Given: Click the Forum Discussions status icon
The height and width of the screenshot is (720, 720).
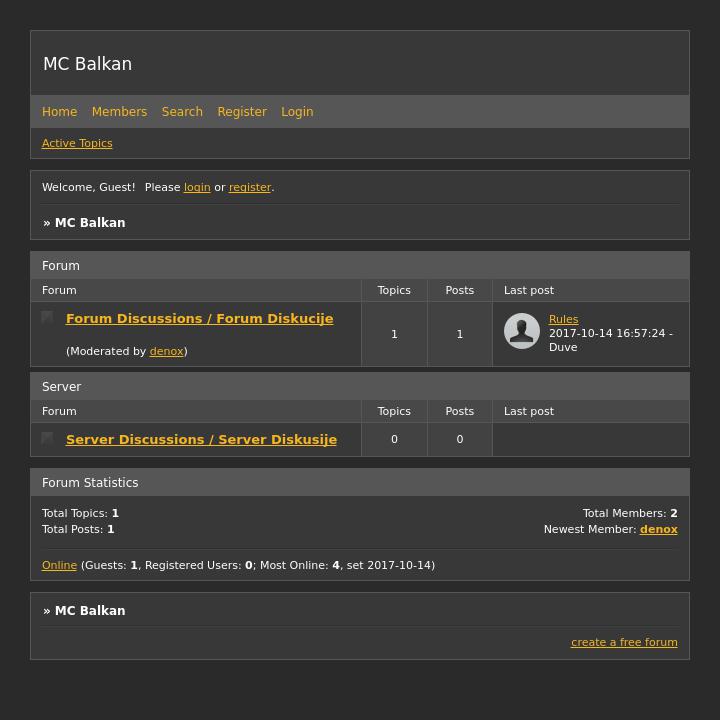Looking at the screenshot, I should pos(47,318).
